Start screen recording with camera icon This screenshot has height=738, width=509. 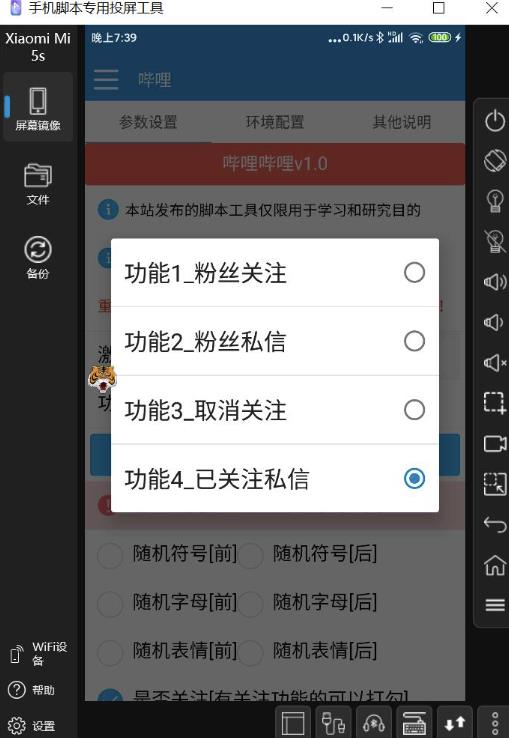coord(495,443)
